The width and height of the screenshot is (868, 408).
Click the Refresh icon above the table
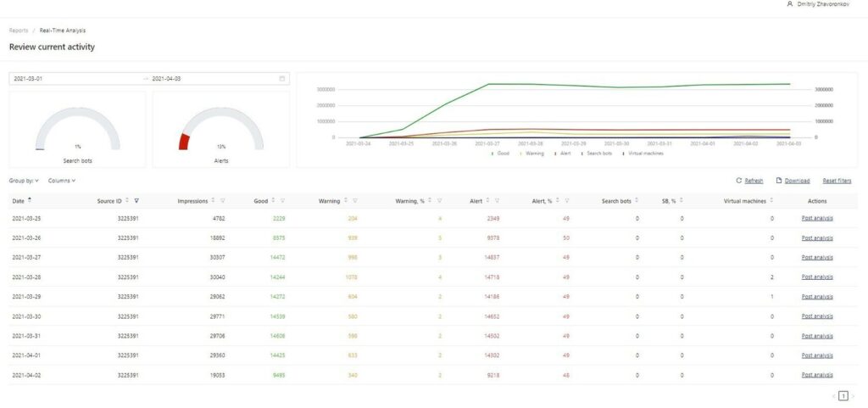(x=739, y=181)
